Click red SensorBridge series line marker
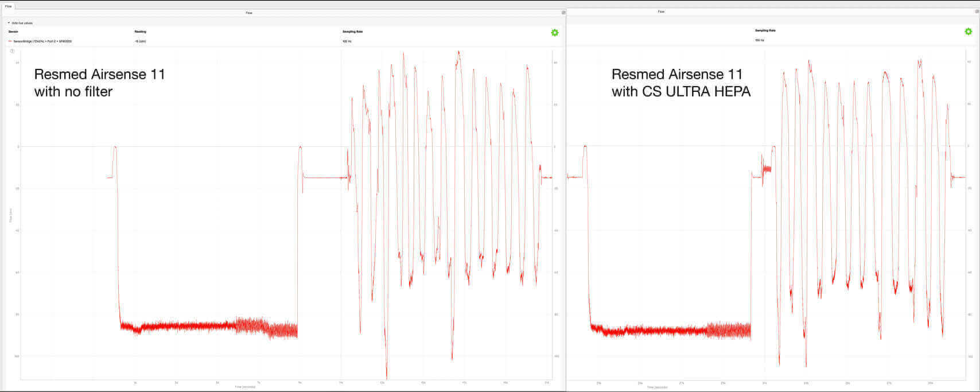 [x=10, y=41]
